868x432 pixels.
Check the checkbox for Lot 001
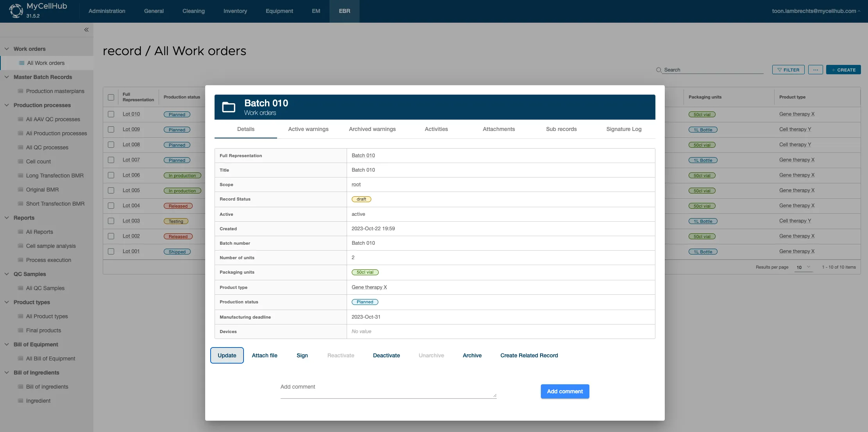coord(111,251)
